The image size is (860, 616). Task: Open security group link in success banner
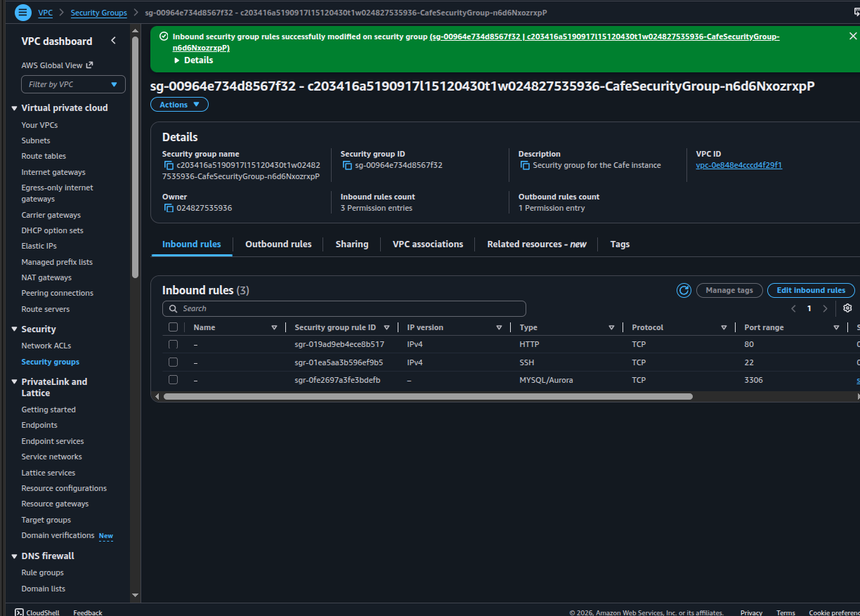[x=476, y=42]
